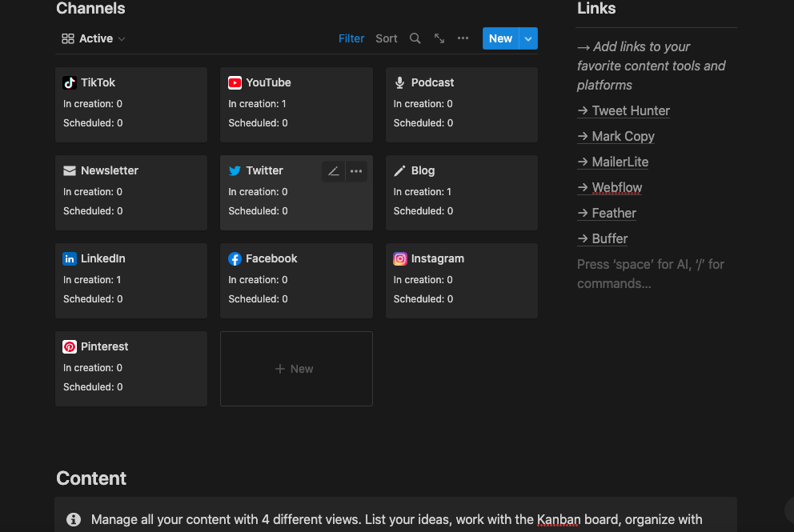Open search with the magnifier icon
794x532 pixels.
(x=415, y=38)
